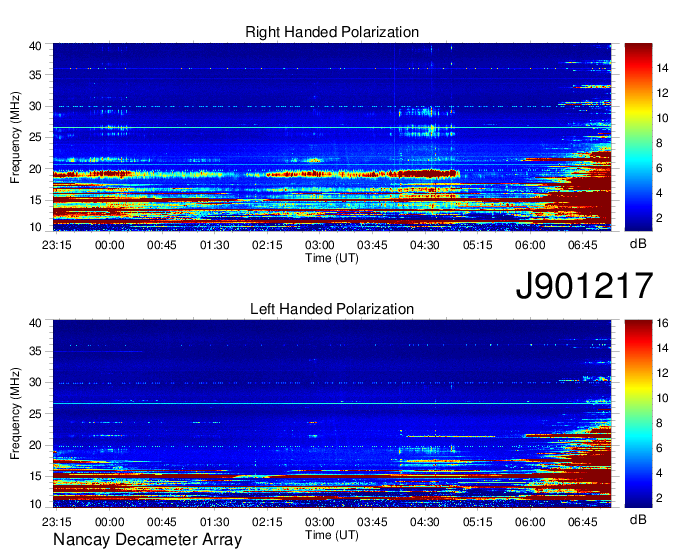Click 35 MHz tick on right-handed frequency axis
The width and height of the screenshot is (680, 552).
(x=35, y=75)
